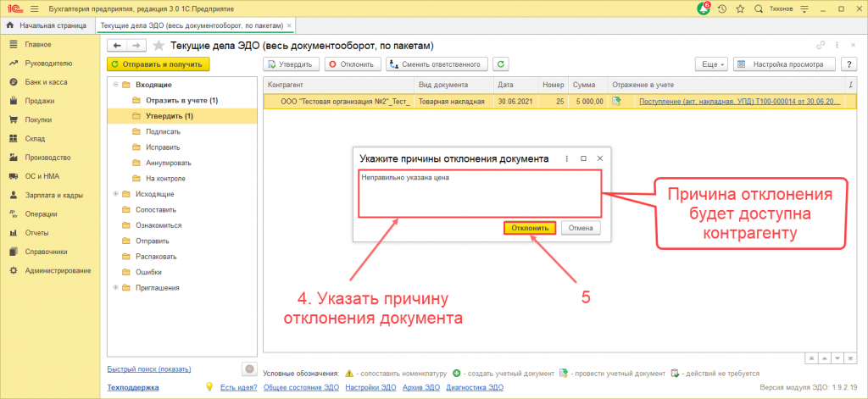Open favorites star in the title bar

[x=740, y=9]
